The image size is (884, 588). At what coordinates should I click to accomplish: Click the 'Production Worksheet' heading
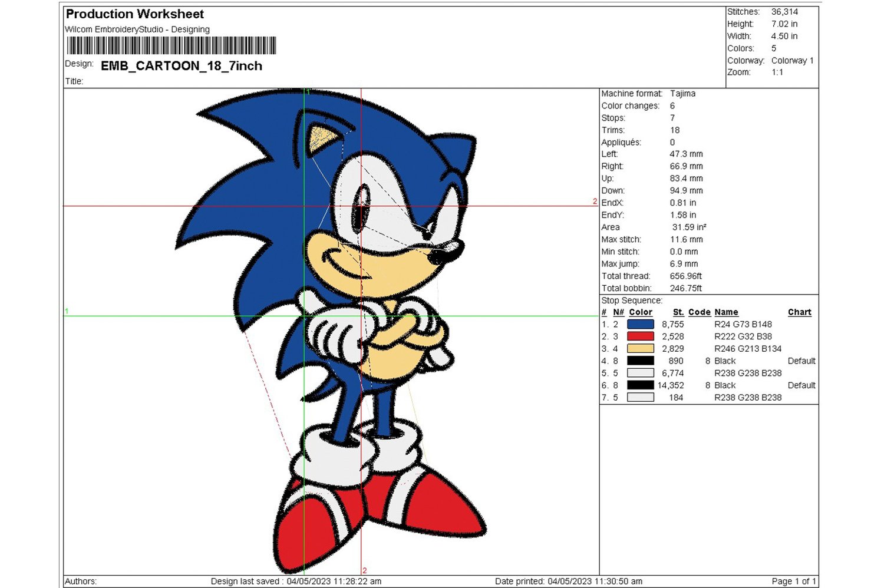point(135,14)
